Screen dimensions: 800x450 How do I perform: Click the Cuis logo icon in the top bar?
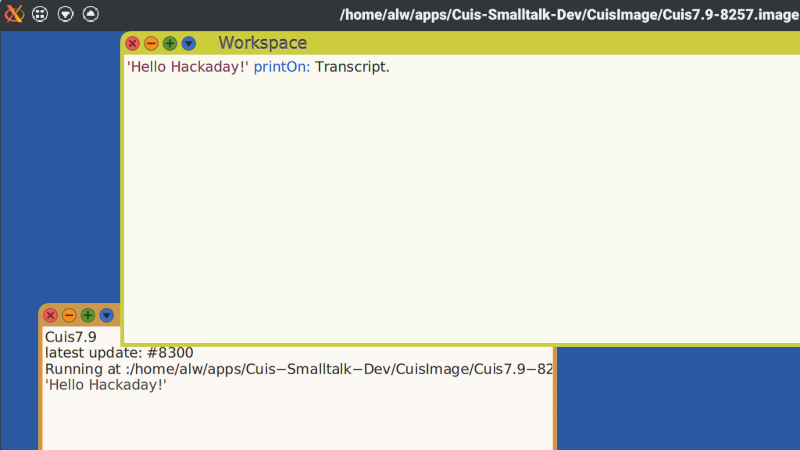pos(14,14)
